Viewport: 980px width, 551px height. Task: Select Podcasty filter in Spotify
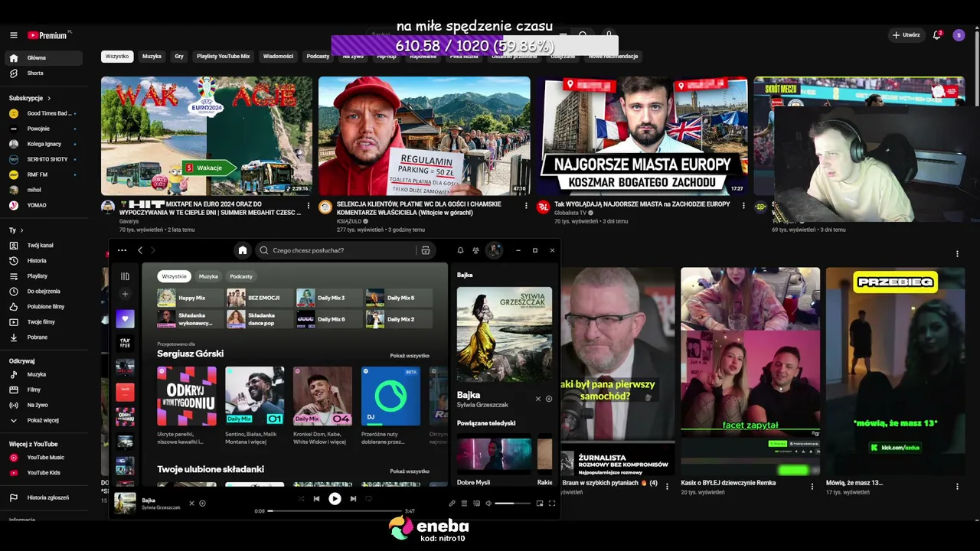click(241, 276)
